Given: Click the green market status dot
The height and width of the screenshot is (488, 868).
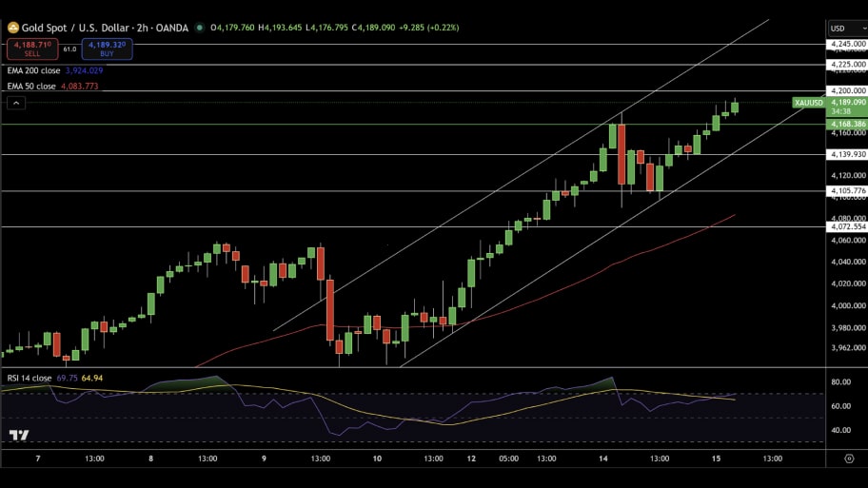Looking at the screenshot, I should [x=199, y=28].
